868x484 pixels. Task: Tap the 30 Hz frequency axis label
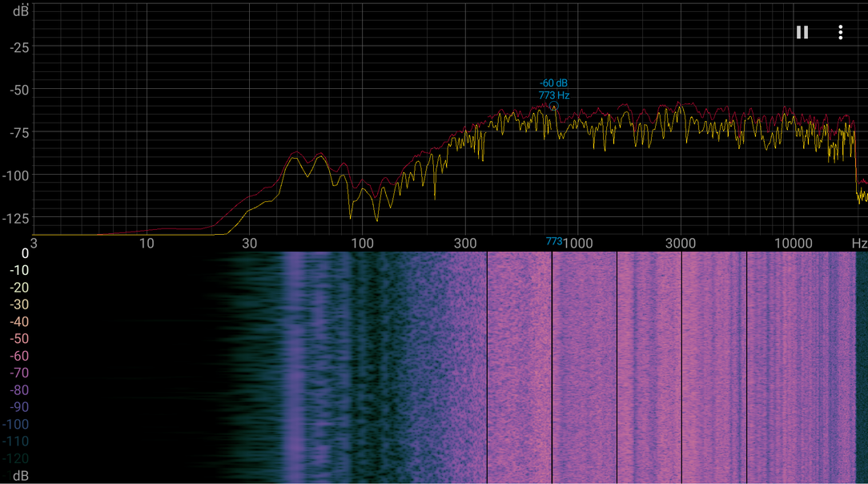click(x=249, y=243)
